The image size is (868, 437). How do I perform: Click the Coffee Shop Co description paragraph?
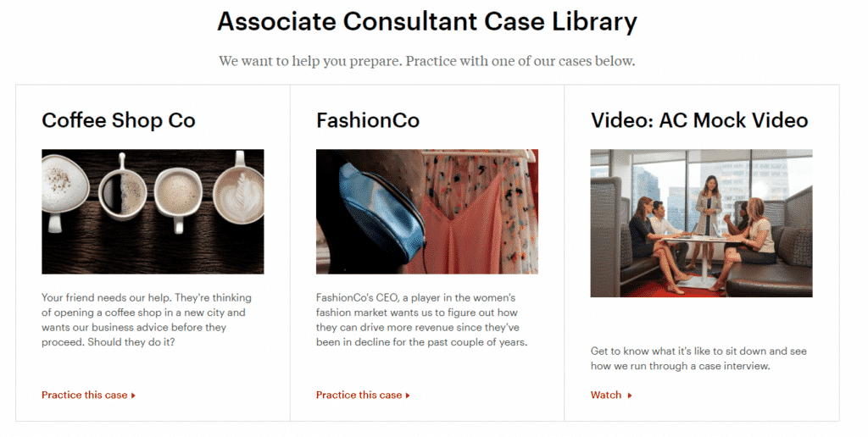147,320
